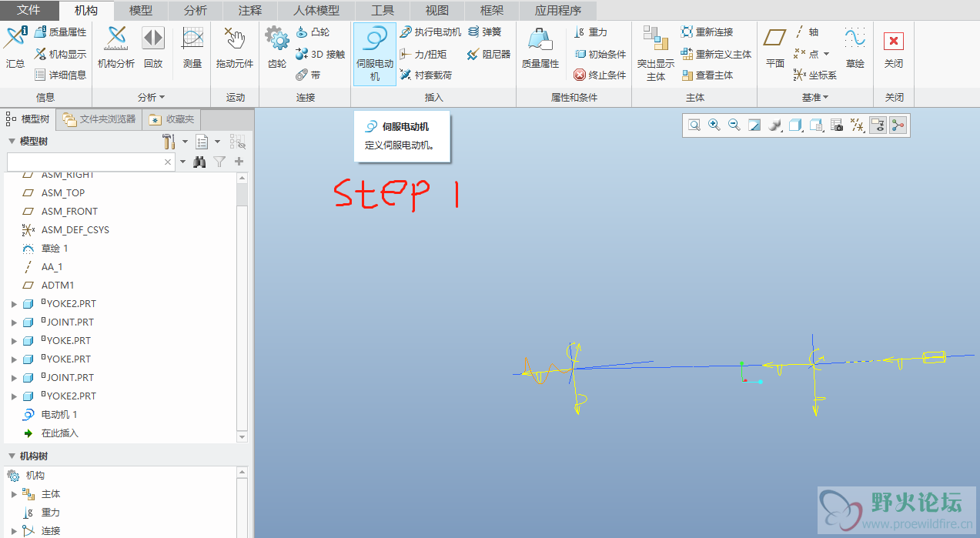Screen dimensions: 980x538
Task: Click the 伺服电动机 servo motor tool
Action: point(375,53)
